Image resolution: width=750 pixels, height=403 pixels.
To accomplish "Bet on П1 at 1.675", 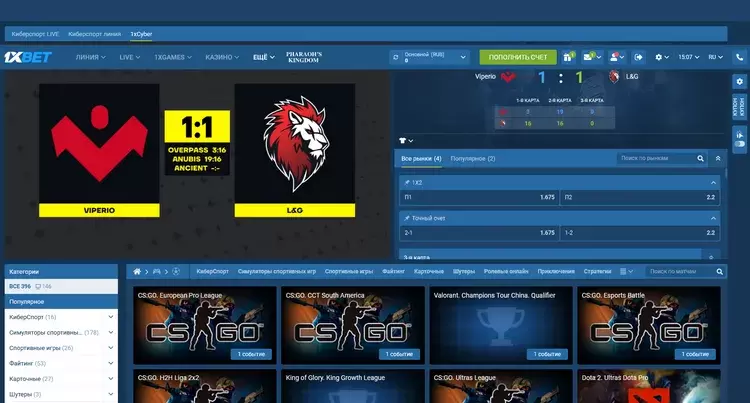I will [479, 197].
